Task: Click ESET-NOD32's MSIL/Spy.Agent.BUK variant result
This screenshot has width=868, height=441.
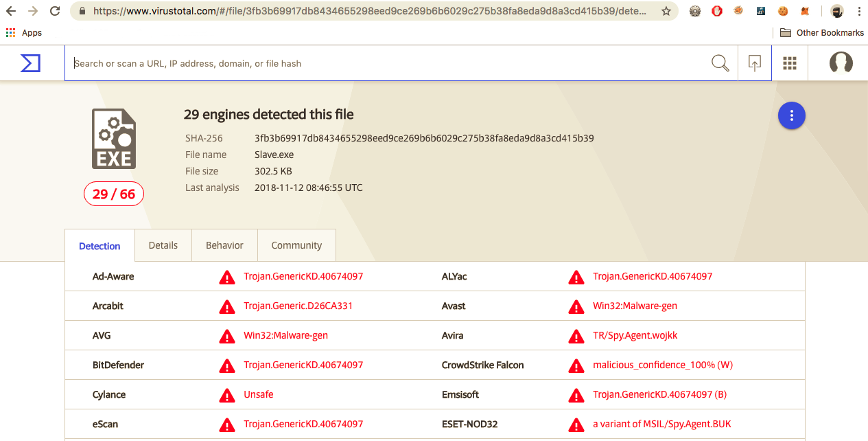Action: [x=662, y=424]
